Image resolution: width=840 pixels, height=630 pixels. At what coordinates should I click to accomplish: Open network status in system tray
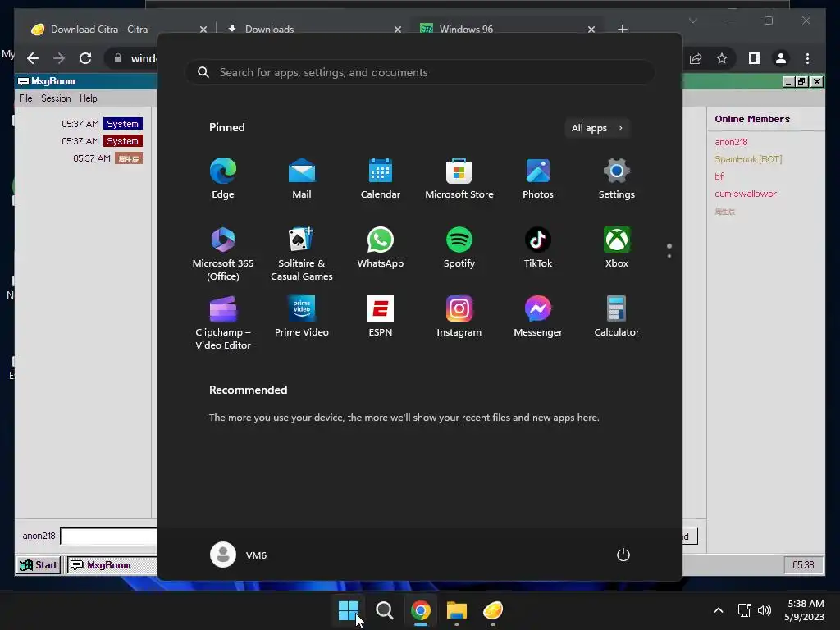pos(744,610)
